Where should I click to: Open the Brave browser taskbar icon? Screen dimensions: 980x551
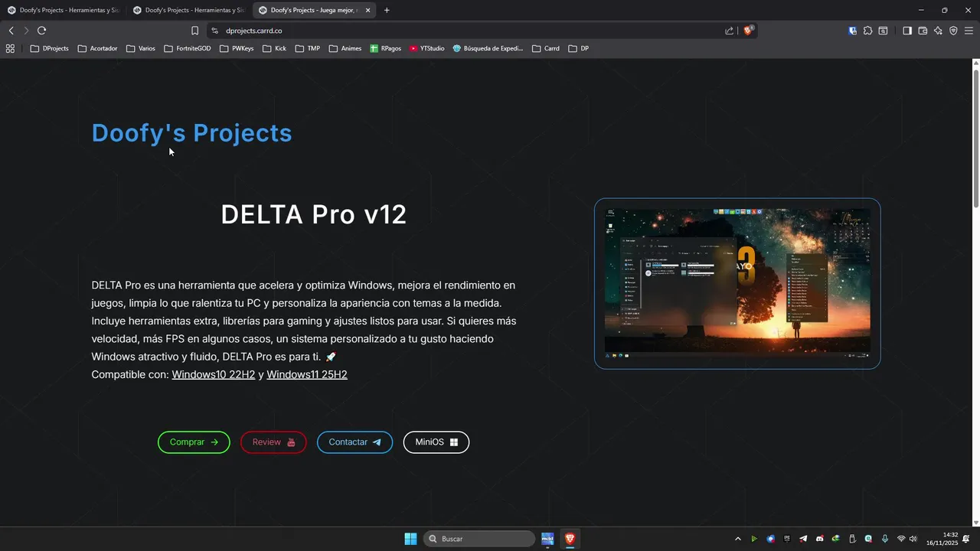[x=570, y=539]
